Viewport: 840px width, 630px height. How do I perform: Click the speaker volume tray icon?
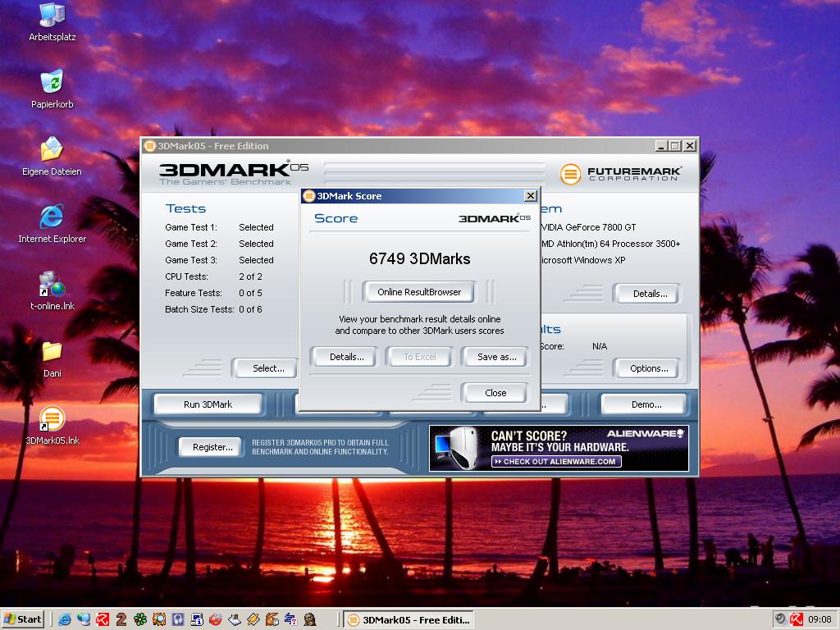click(781, 619)
